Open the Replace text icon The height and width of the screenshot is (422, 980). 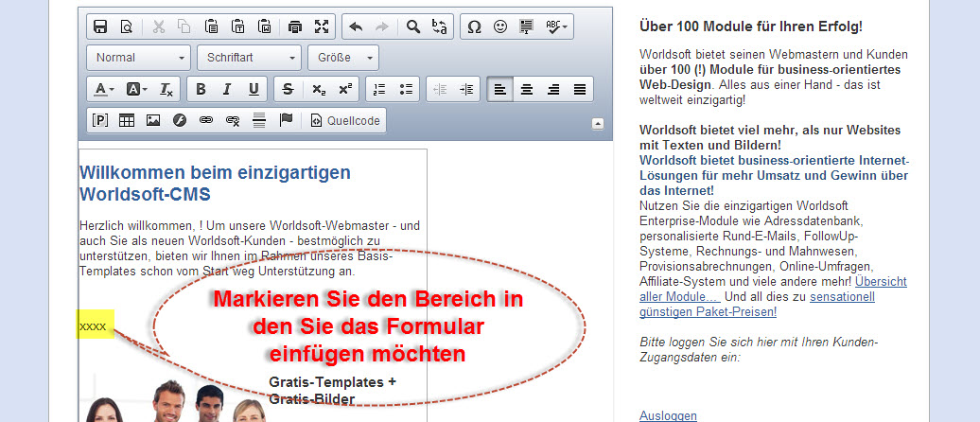pos(439,26)
